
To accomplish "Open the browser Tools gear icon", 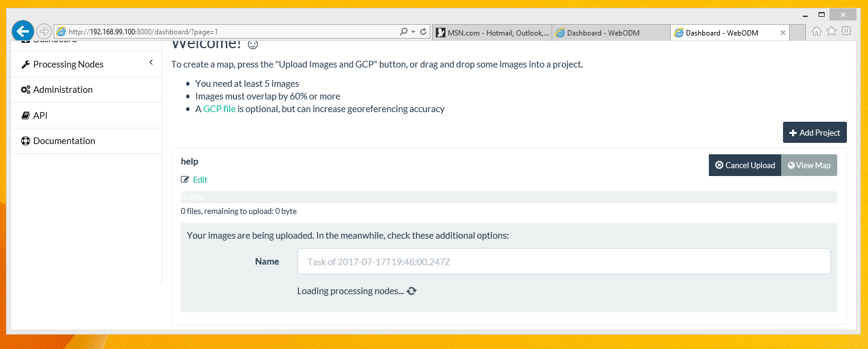I will coord(846,30).
